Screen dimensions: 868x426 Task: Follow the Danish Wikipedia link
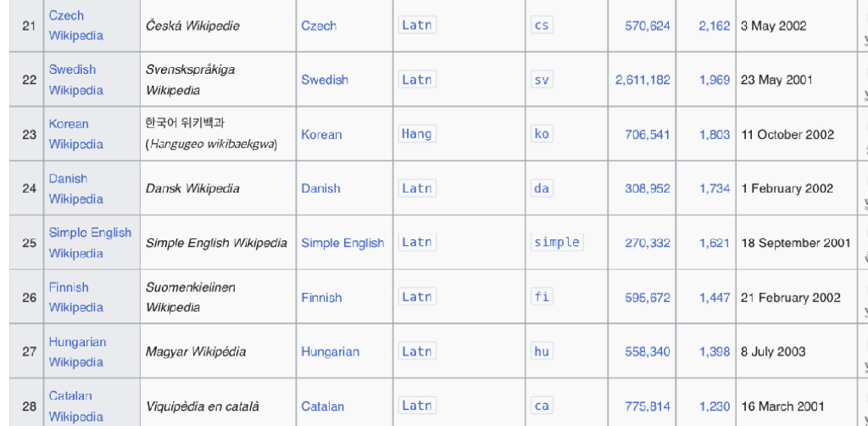68,178
